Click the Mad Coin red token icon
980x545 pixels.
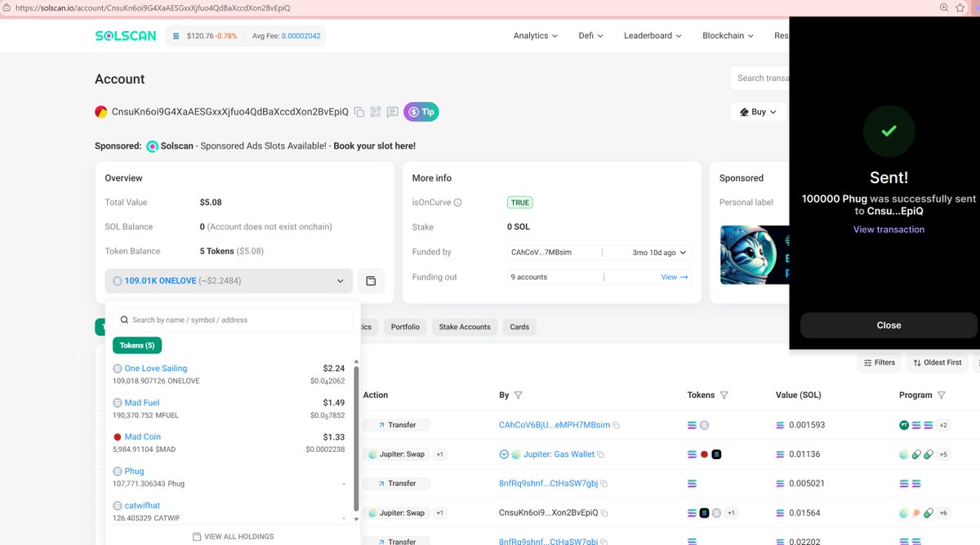pyautogui.click(x=118, y=437)
